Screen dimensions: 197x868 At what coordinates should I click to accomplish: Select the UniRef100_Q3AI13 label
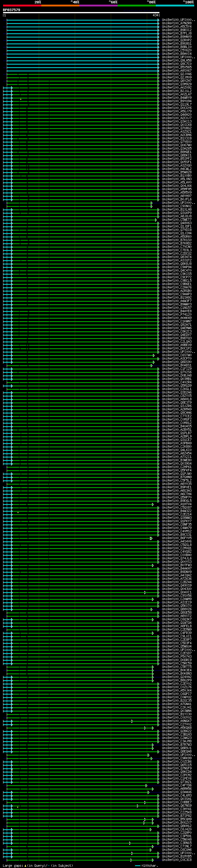(177, 122)
